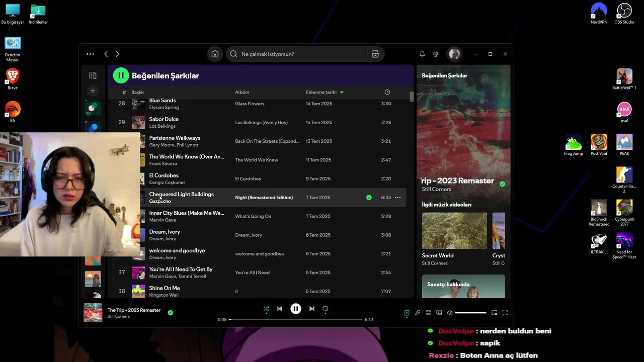644x362 pixels.
Task: Go forward with the right arrow
Action: [117, 54]
